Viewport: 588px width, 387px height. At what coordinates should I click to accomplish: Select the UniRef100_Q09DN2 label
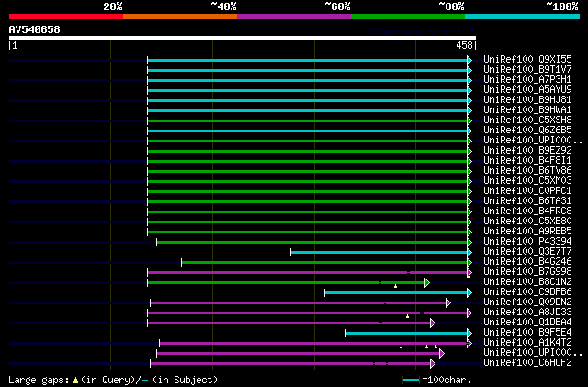point(527,302)
